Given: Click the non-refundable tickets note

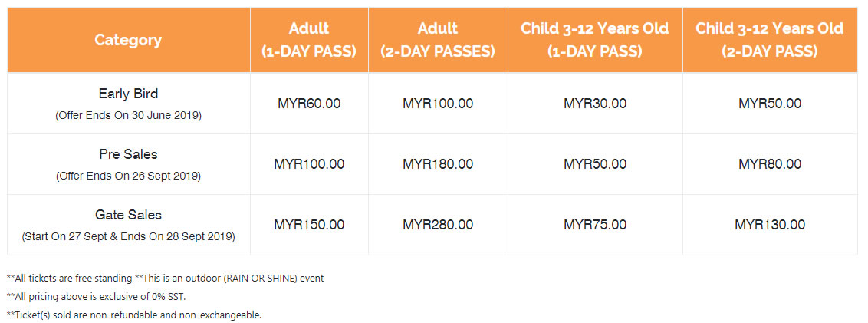Looking at the screenshot, I should [x=133, y=315].
